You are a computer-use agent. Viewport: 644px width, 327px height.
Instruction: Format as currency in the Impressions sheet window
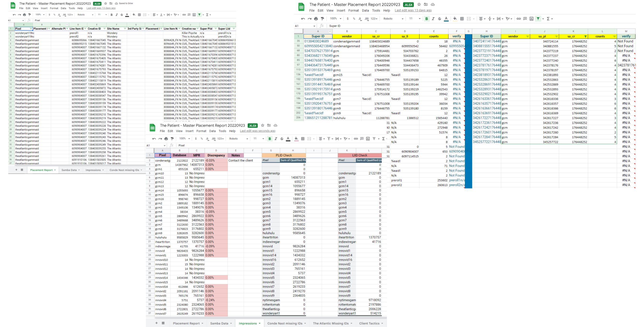(196, 139)
